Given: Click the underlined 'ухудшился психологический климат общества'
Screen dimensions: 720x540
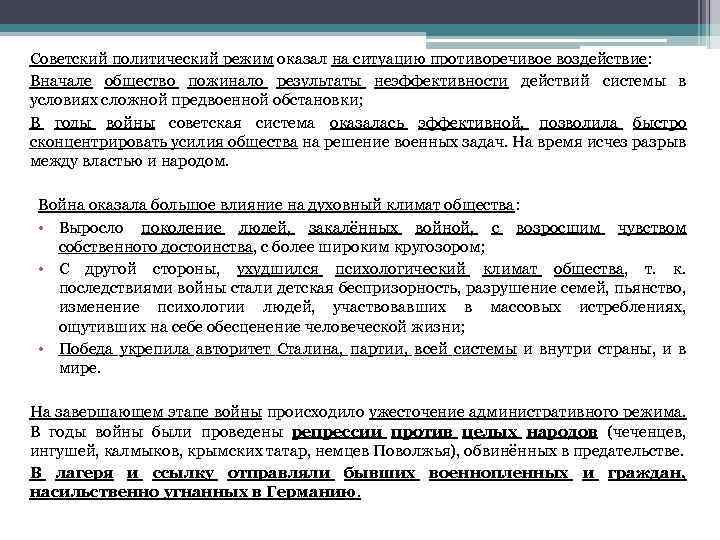Looking at the screenshot, I should tap(430, 269).
